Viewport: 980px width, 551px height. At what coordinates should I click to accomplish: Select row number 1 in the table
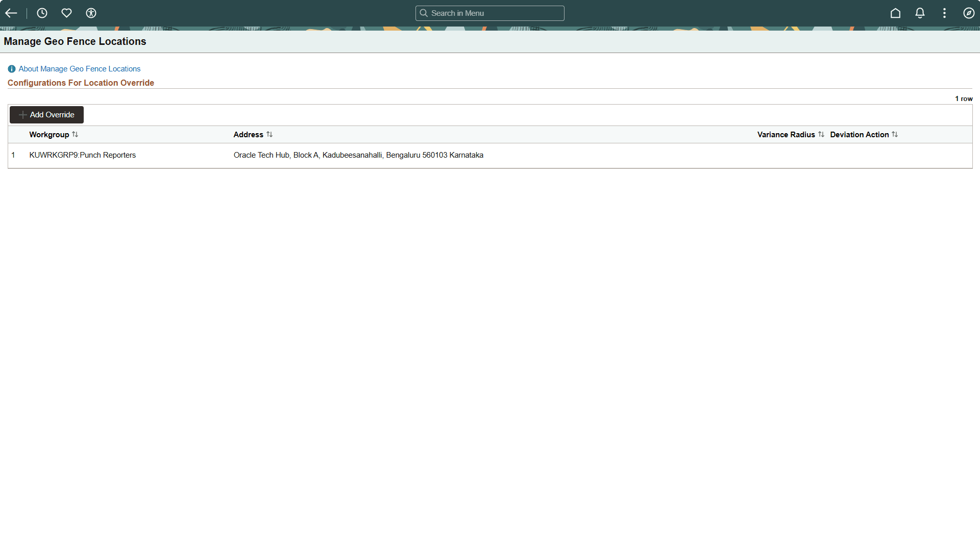tap(13, 155)
